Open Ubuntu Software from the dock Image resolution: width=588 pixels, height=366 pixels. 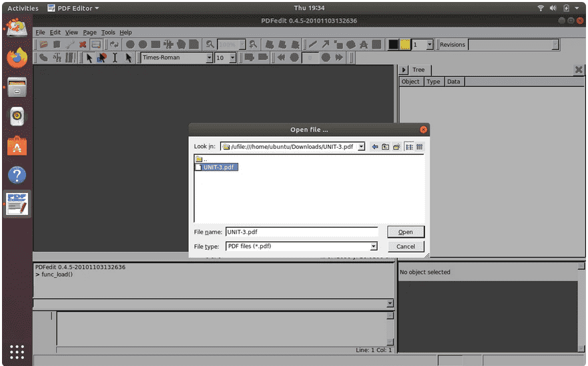tap(17, 146)
